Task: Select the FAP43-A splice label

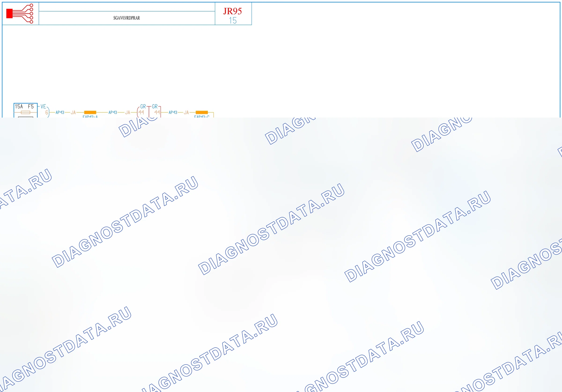Action: coord(90,117)
